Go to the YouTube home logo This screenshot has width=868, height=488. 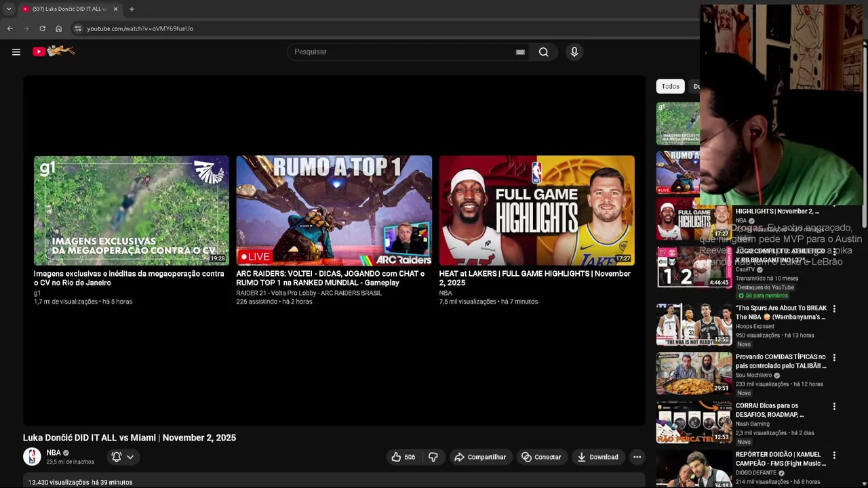tap(54, 51)
